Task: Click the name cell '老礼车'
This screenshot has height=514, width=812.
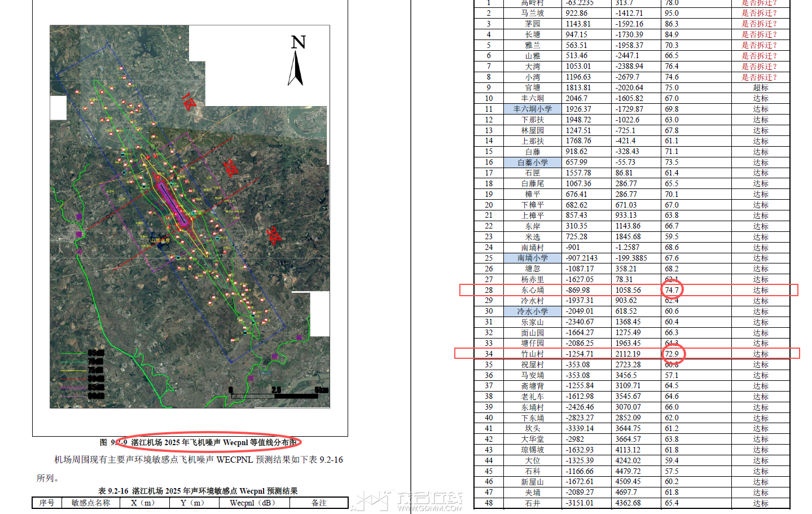Action: point(532,397)
